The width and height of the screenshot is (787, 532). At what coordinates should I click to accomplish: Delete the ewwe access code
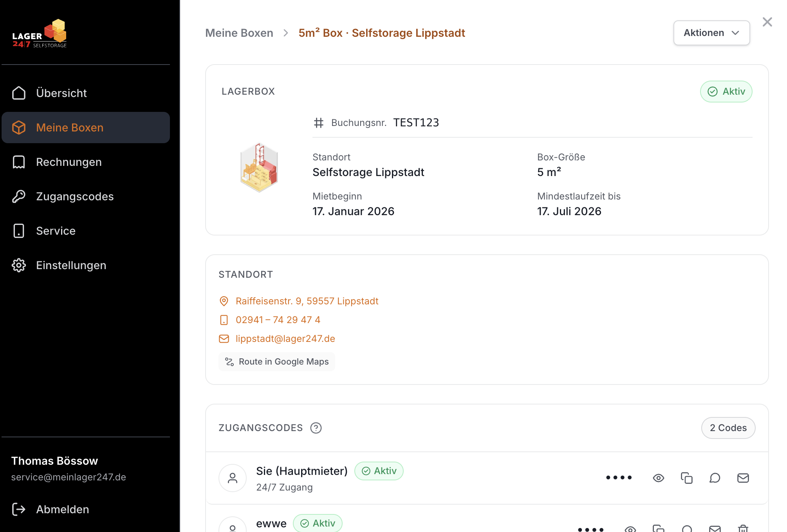[743, 528]
